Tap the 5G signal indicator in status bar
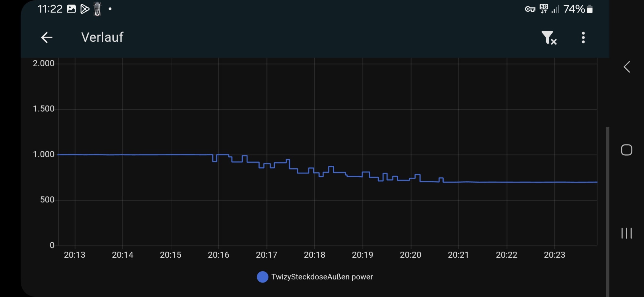This screenshot has width=644, height=297. (x=544, y=9)
